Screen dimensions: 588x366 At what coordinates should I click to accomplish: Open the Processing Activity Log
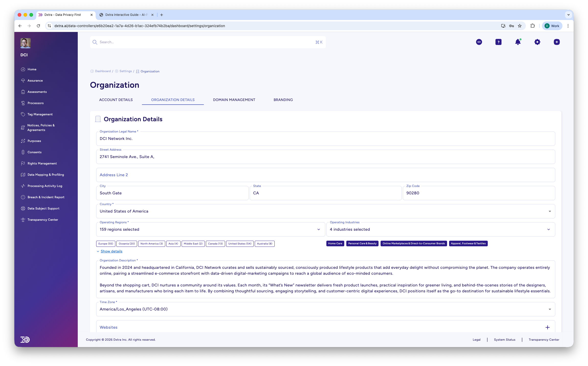[x=45, y=186]
